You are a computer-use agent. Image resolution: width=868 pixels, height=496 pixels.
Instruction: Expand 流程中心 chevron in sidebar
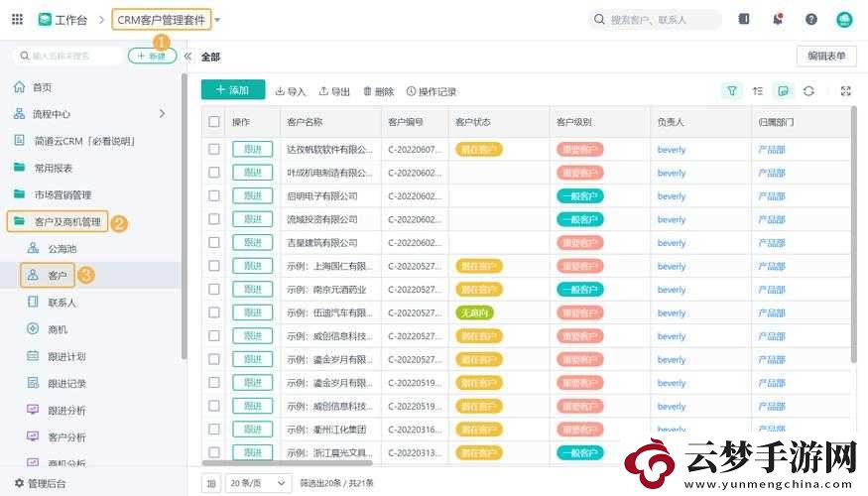pyautogui.click(x=162, y=113)
